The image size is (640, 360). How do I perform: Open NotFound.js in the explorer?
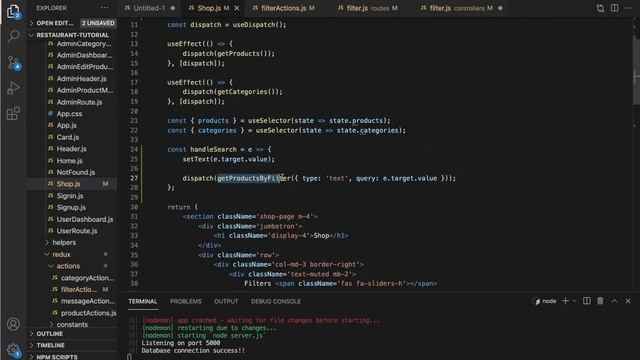(76, 172)
